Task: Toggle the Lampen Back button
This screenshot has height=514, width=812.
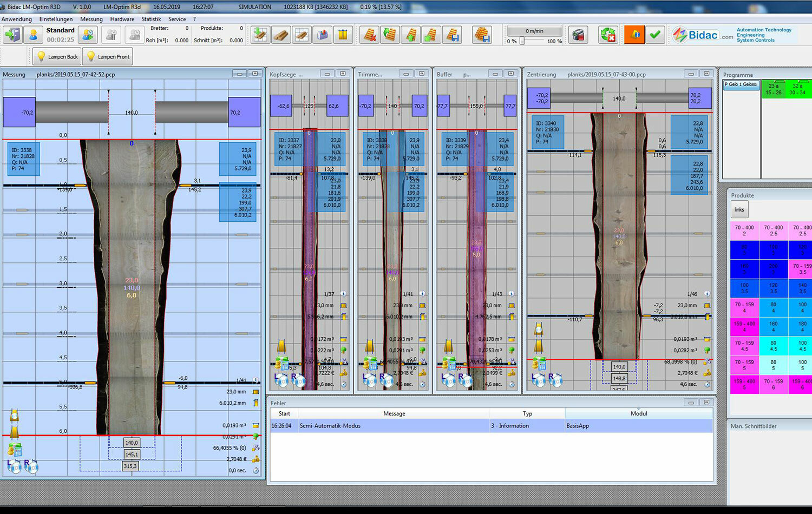Action: 56,56
